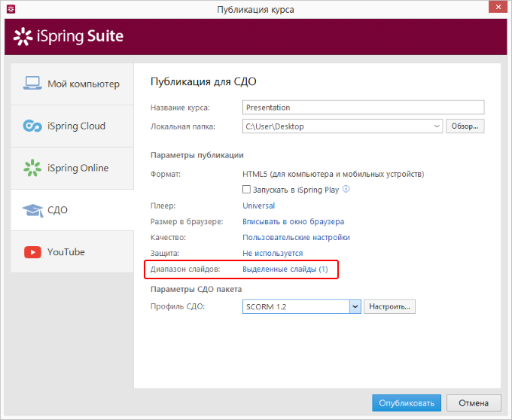This screenshot has width=512, height=420.
Task: Click the iSpring Cloud icon
Action: (x=32, y=126)
